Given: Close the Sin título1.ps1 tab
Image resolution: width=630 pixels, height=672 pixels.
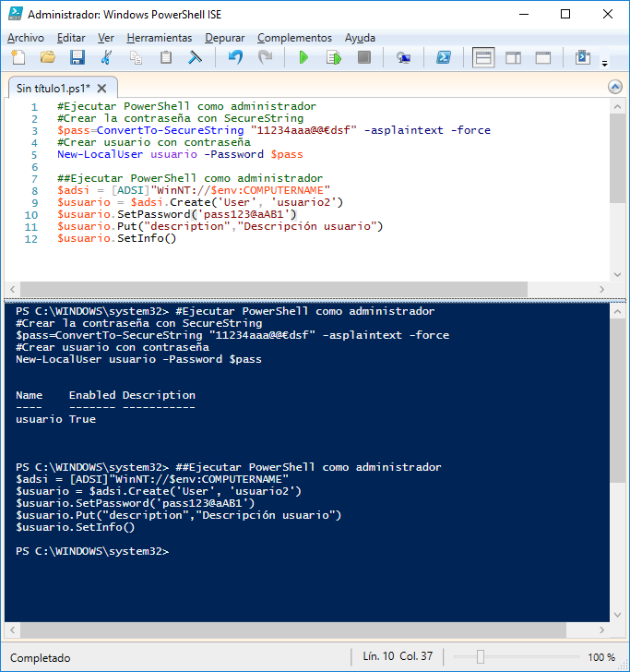Looking at the screenshot, I should [101, 89].
